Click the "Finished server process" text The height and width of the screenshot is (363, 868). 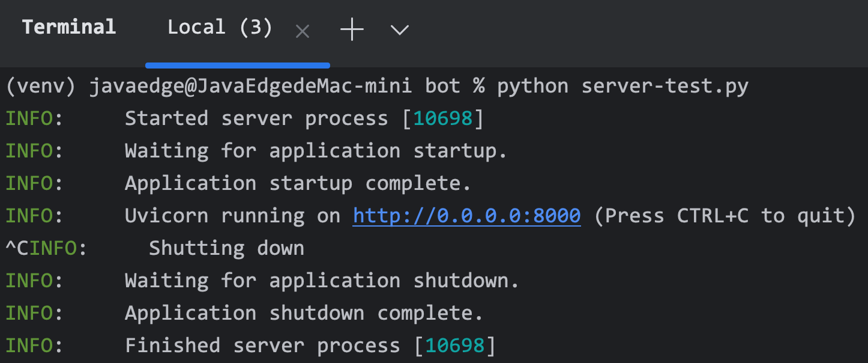262,346
